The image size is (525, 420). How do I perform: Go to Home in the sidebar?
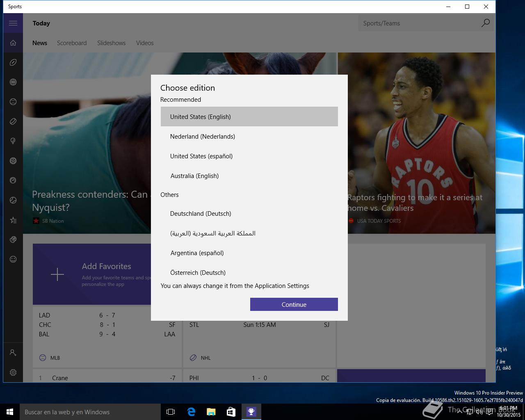point(13,43)
